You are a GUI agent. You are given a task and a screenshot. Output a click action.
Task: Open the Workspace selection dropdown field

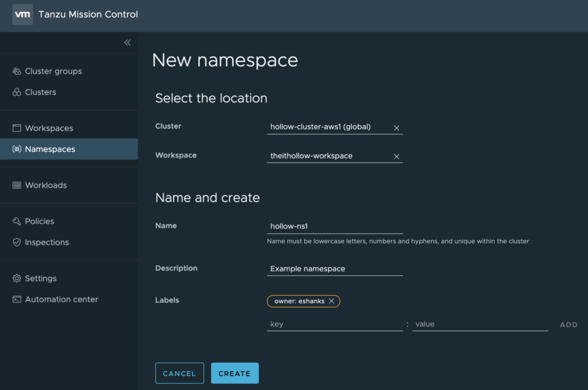pyautogui.click(x=328, y=156)
